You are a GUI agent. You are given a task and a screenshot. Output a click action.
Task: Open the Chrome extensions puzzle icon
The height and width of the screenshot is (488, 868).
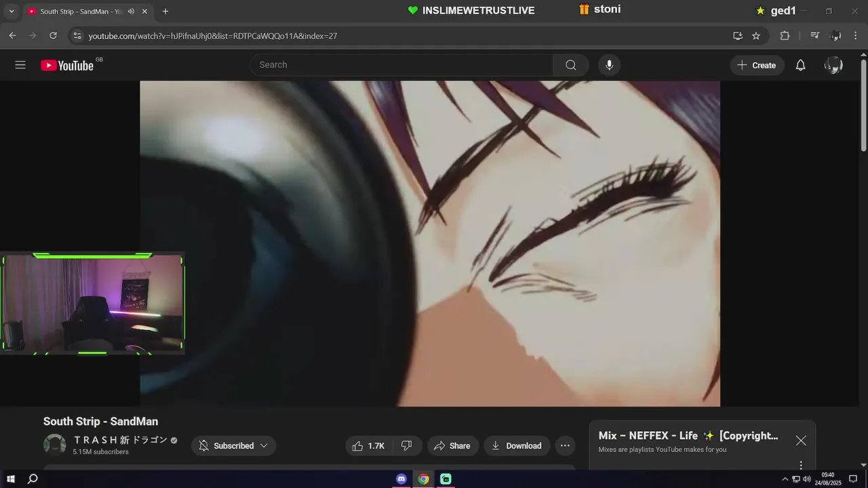[785, 36]
